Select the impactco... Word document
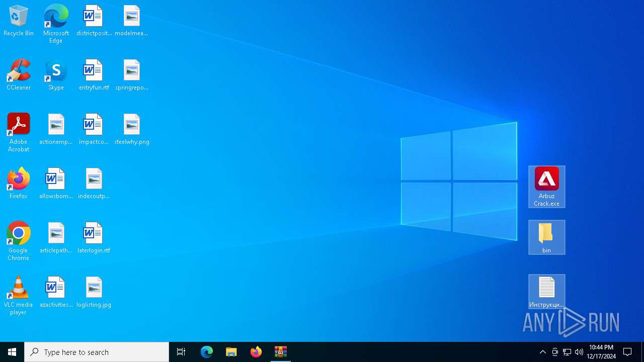The height and width of the screenshot is (362, 644). (x=94, y=130)
